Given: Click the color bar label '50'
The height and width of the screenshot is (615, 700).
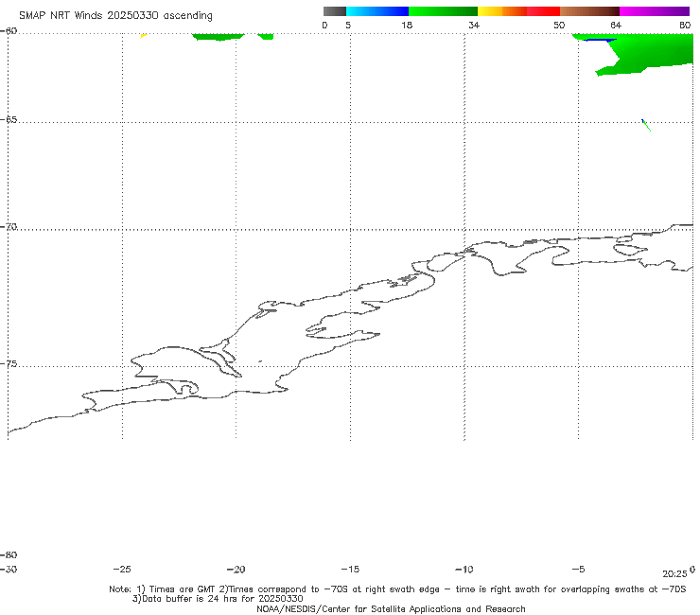Looking at the screenshot, I should point(559,25).
